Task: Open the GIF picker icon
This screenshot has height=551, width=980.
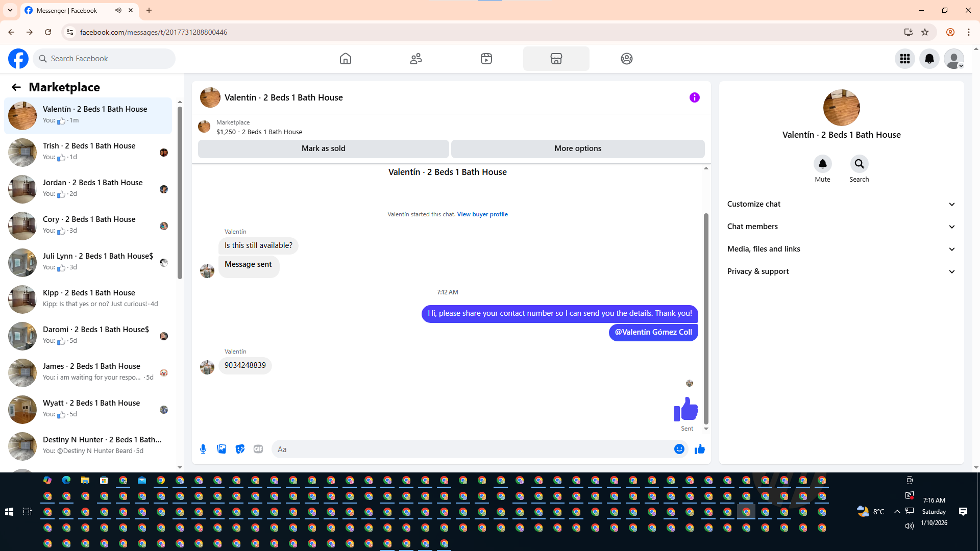Action: click(258, 449)
